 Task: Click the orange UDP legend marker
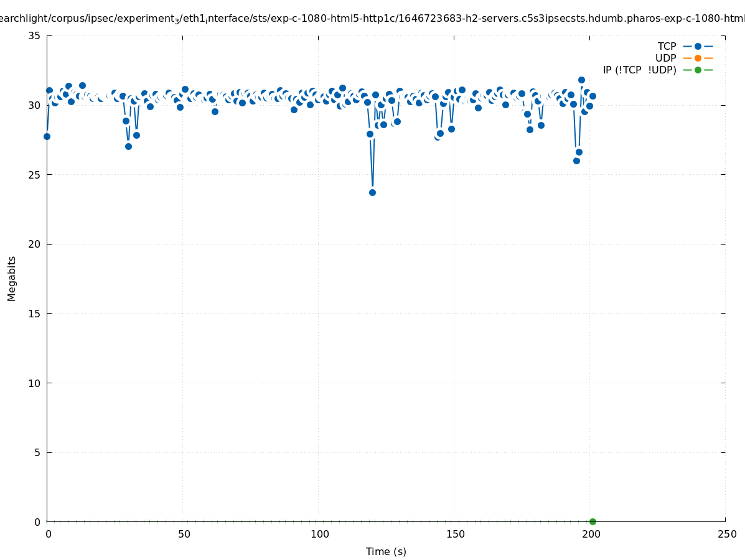(698, 58)
